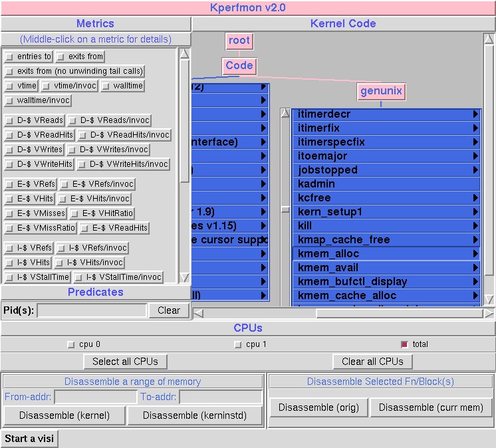Enable D-$ VWriteHits metric
The image size is (496, 448).
[9, 164]
